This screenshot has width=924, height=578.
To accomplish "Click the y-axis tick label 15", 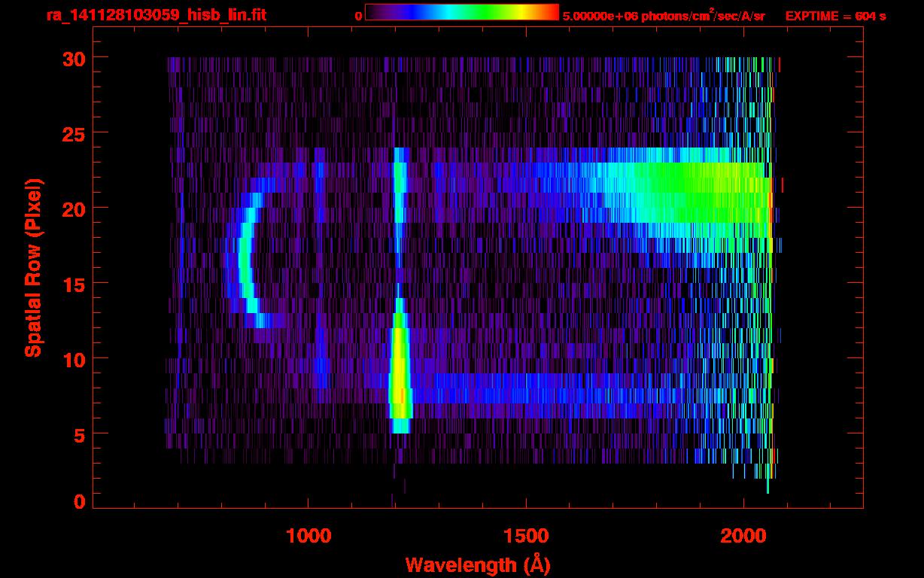I will click(74, 284).
